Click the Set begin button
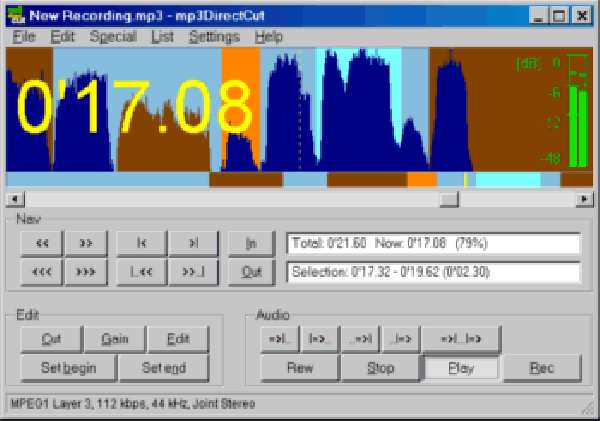The image size is (600, 421). (68, 367)
